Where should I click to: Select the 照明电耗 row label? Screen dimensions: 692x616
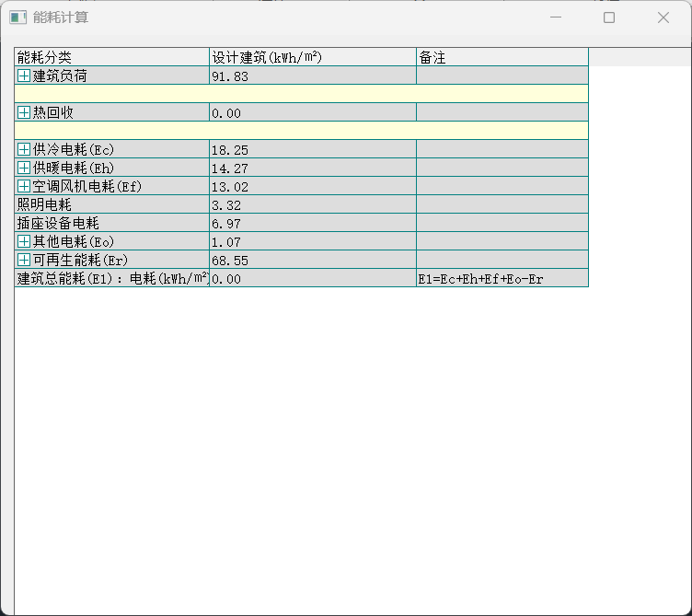[x=44, y=204]
